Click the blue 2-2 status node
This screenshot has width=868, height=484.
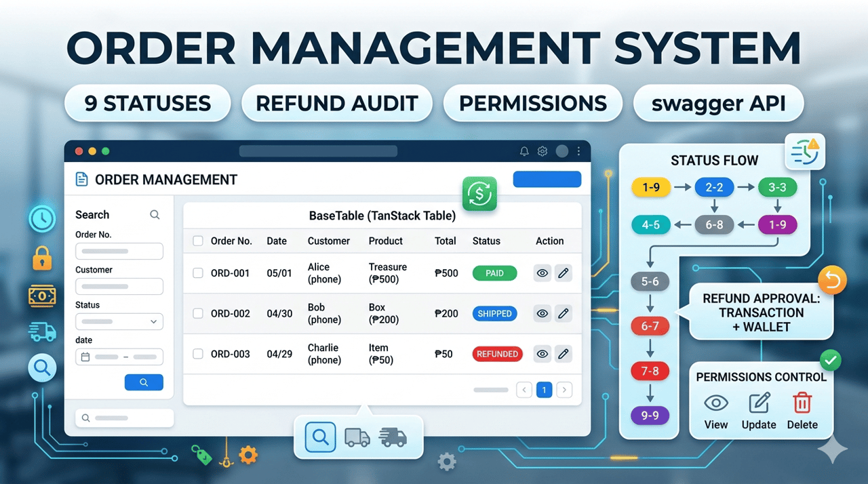[x=715, y=187]
